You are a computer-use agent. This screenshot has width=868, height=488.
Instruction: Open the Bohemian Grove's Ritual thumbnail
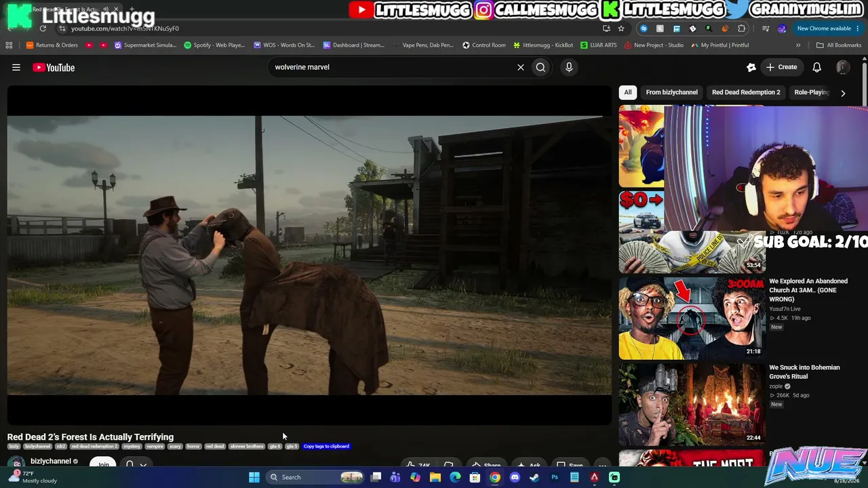[692, 405]
